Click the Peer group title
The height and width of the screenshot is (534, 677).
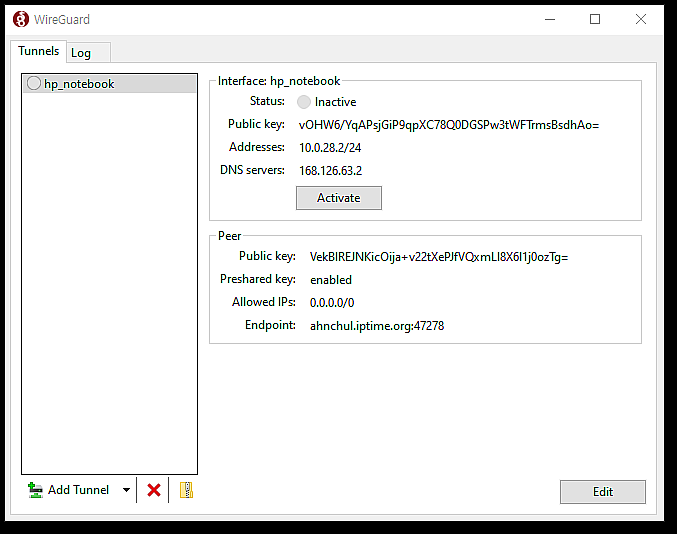(x=229, y=236)
